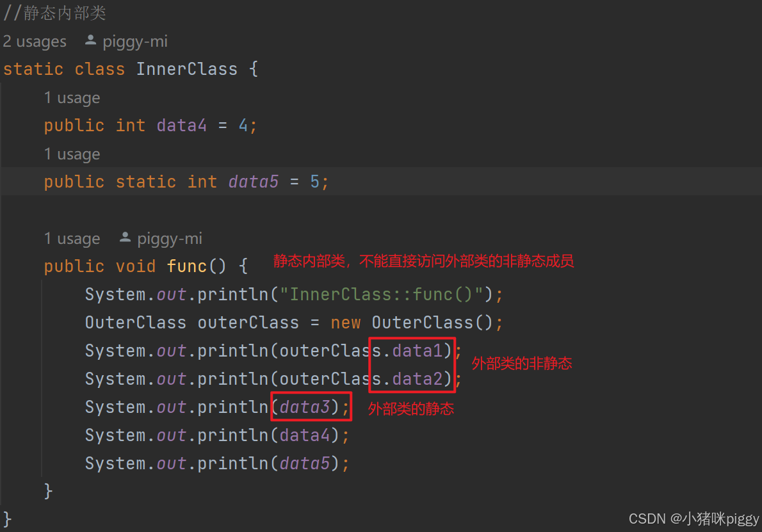Click the piggy-mi author hint above InnerClass
The width and height of the screenshot is (762, 532).
coord(135,42)
